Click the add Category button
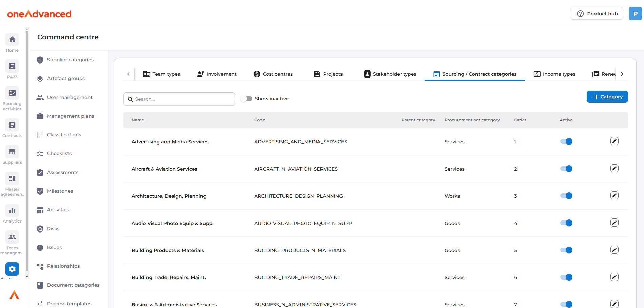 pyautogui.click(x=607, y=97)
